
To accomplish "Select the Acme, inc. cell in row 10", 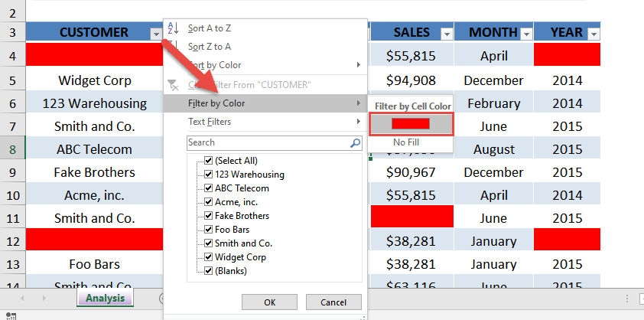I will pyautogui.click(x=95, y=195).
